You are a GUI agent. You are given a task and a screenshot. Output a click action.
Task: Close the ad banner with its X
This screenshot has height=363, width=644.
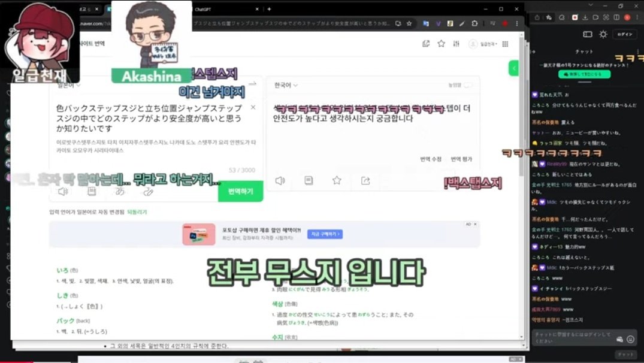click(x=475, y=224)
